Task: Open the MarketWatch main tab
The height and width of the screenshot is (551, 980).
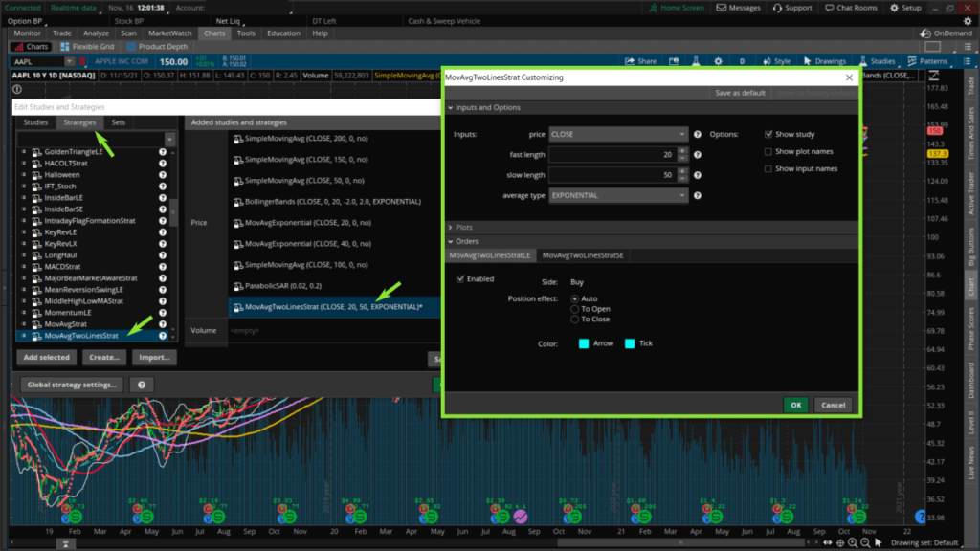Action: click(x=170, y=33)
